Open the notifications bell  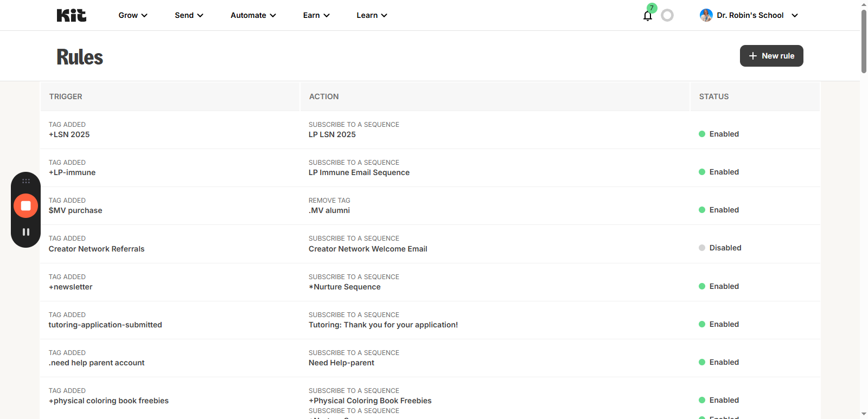[647, 16]
